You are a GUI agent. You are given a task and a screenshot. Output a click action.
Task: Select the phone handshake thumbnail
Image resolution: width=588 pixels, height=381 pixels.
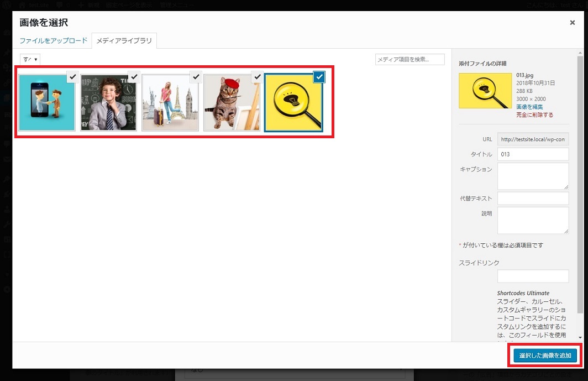46,103
